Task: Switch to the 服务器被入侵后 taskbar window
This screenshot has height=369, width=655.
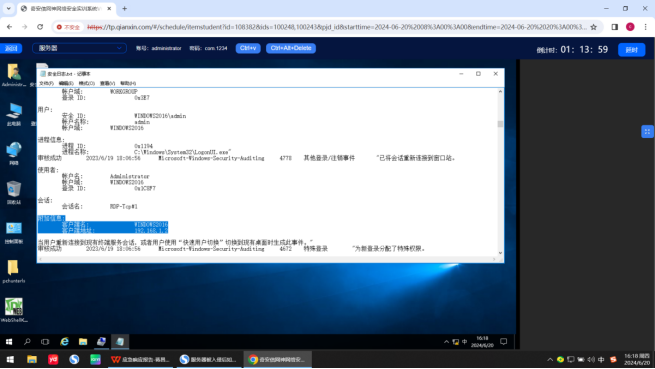Action: (x=208, y=359)
